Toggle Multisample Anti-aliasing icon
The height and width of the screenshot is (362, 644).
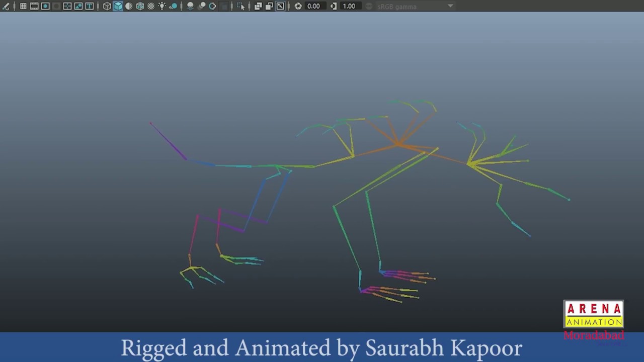tap(212, 6)
